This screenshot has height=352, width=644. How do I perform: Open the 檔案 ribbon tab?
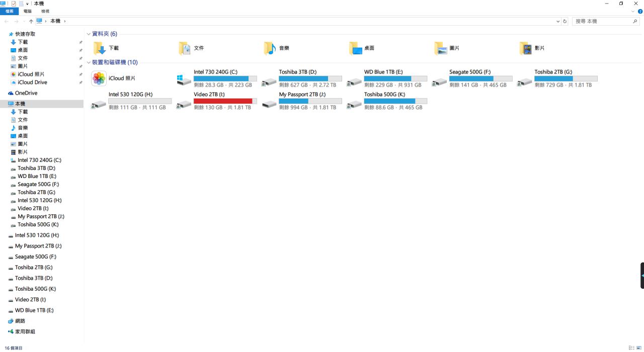(9, 11)
